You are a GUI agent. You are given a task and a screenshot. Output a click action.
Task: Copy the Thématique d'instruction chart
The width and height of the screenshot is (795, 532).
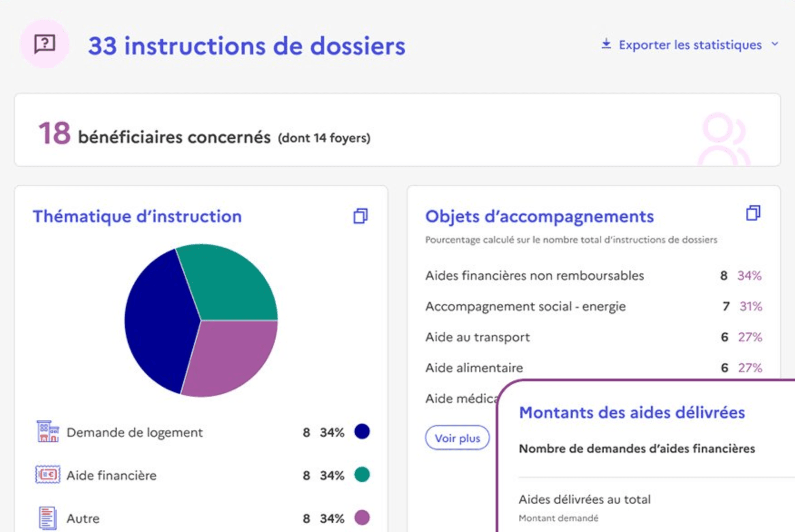tap(360, 216)
